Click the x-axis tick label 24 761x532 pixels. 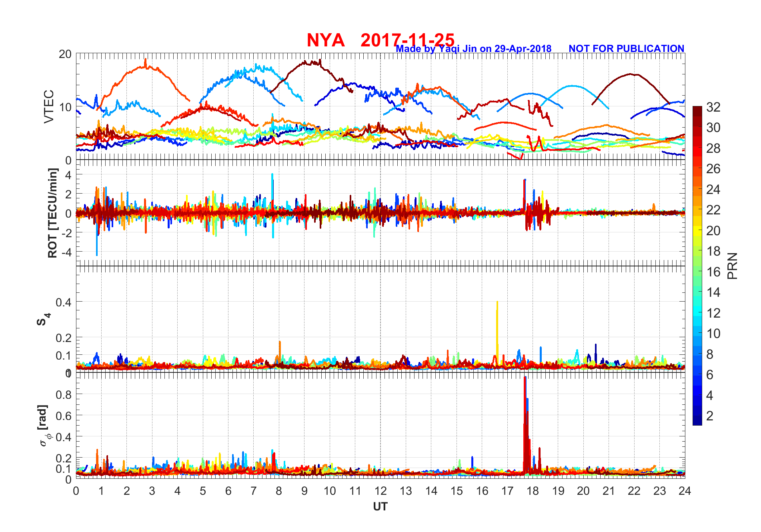coord(685,491)
